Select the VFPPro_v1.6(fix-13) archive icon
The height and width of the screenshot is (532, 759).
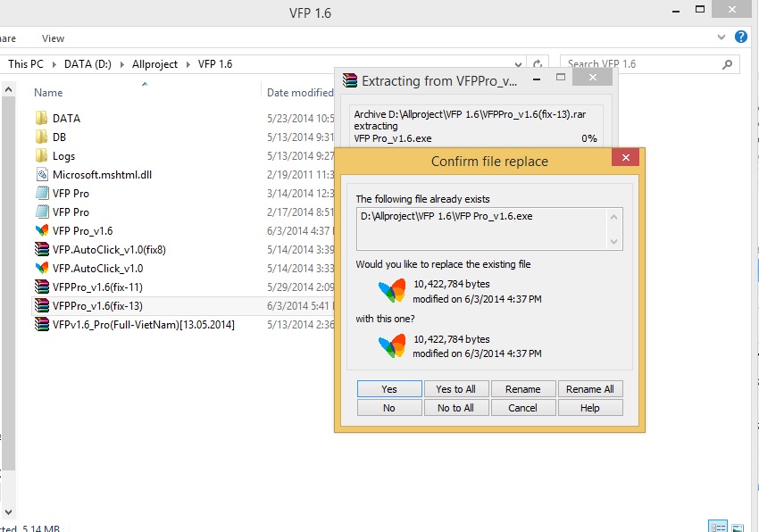(42, 305)
